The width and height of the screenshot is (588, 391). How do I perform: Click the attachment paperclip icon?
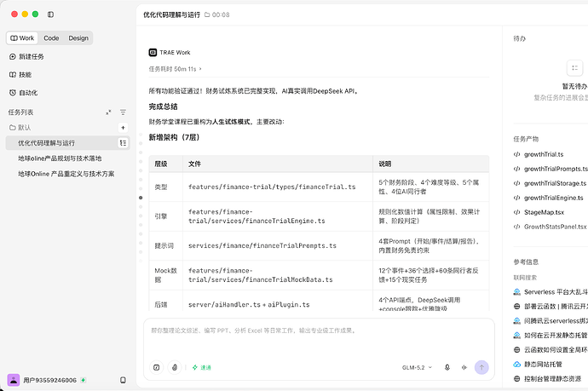175,367
